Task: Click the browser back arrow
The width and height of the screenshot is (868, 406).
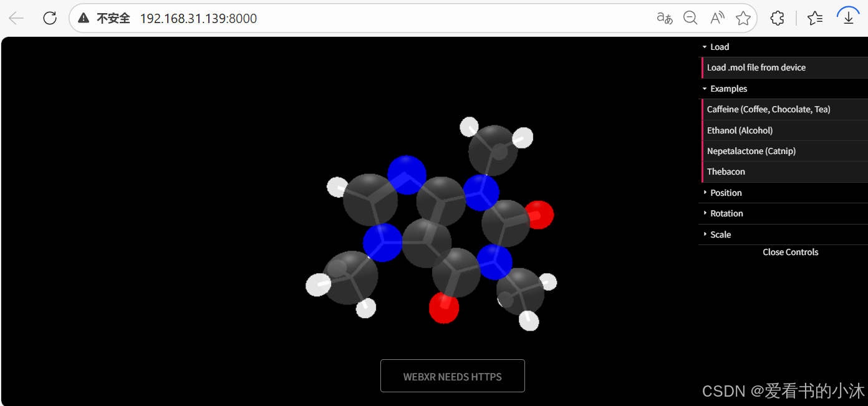Action: pos(16,18)
